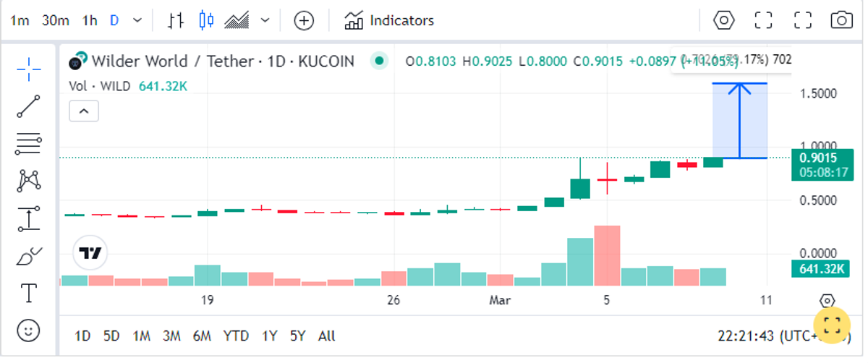Select the 30m timeframe

[55, 21]
